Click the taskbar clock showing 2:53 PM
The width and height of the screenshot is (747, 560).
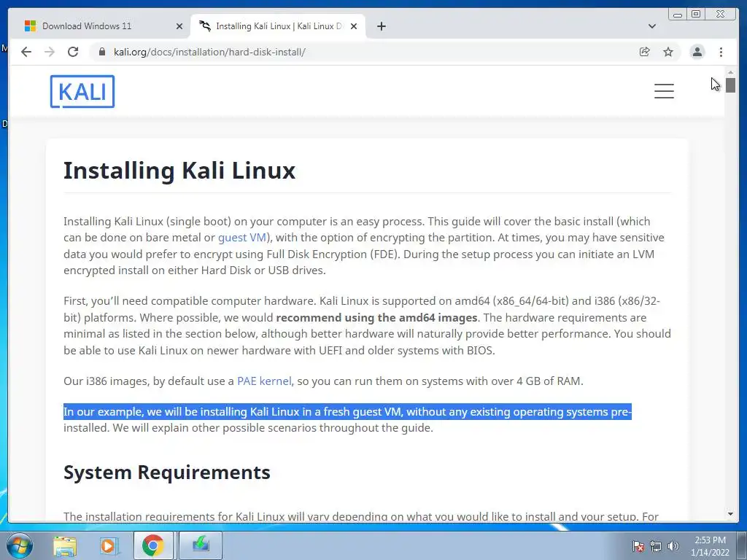coord(710,546)
